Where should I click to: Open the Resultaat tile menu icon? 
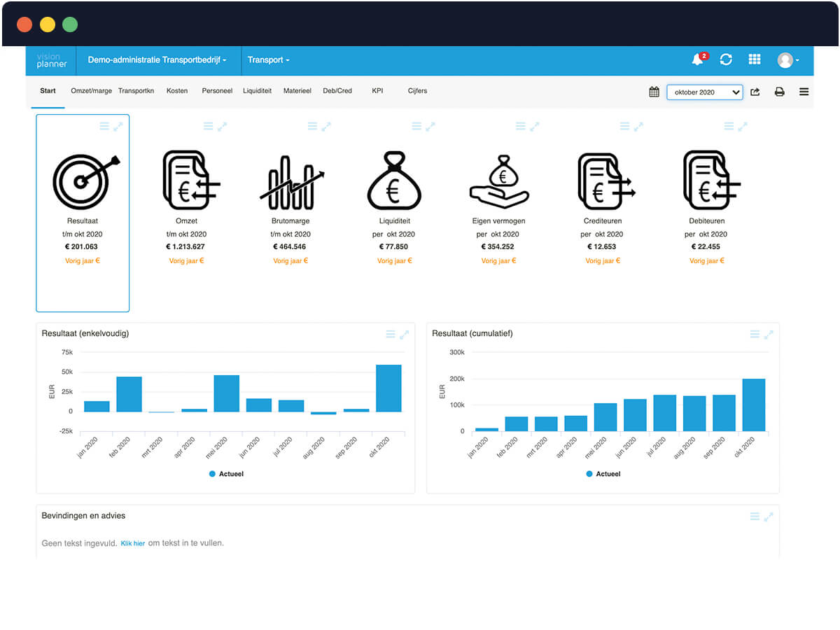click(x=104, y=126)
